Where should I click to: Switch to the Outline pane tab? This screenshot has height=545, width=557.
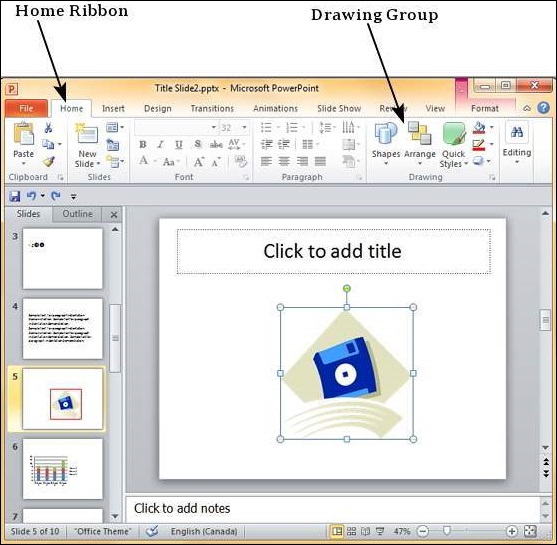click(x=77, y=214)
